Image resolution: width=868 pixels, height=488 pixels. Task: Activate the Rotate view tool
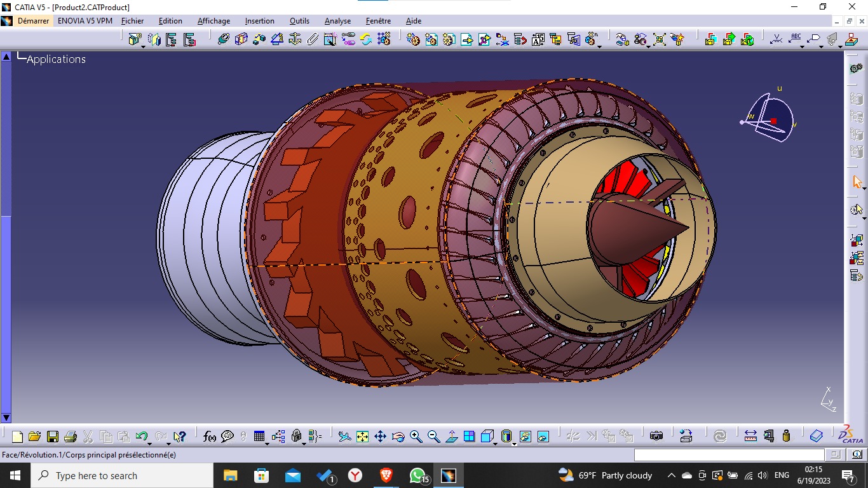click(x=398, y=437)
